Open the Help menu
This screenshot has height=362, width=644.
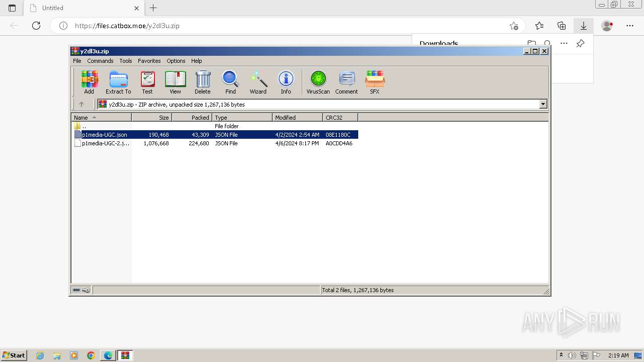(x=197, y=61)
